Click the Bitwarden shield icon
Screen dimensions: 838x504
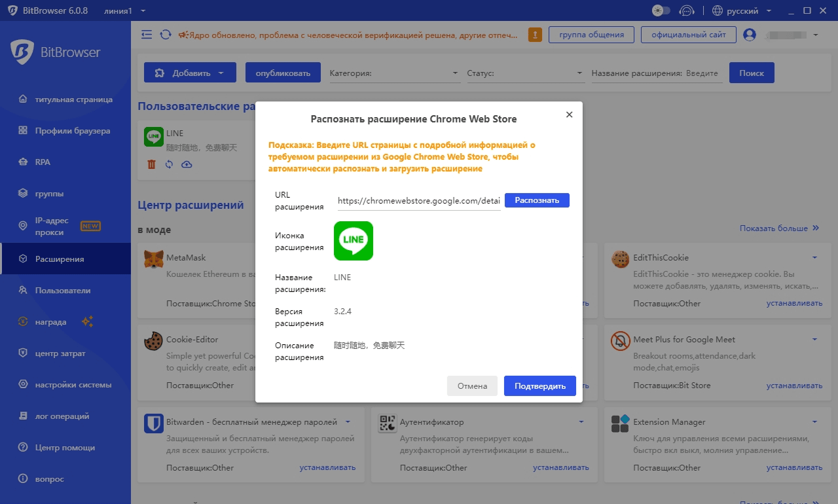tap(154, 423)
